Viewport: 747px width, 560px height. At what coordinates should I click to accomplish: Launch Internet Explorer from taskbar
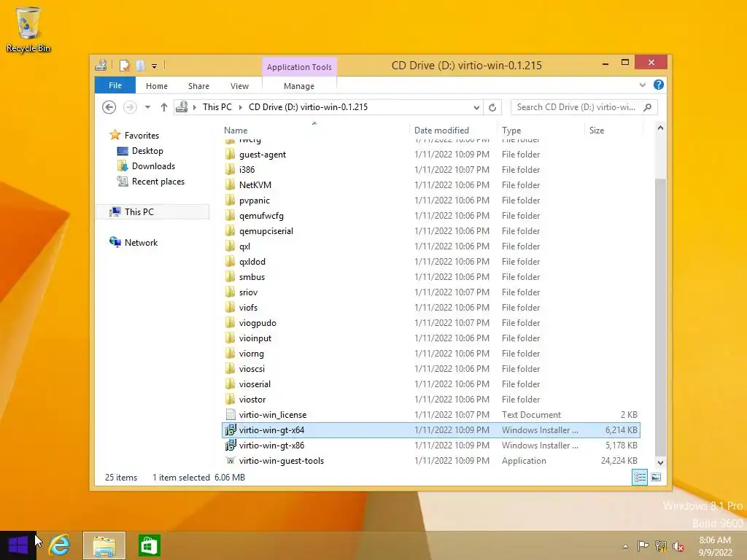pyautogui.click(x=60, y=545)
